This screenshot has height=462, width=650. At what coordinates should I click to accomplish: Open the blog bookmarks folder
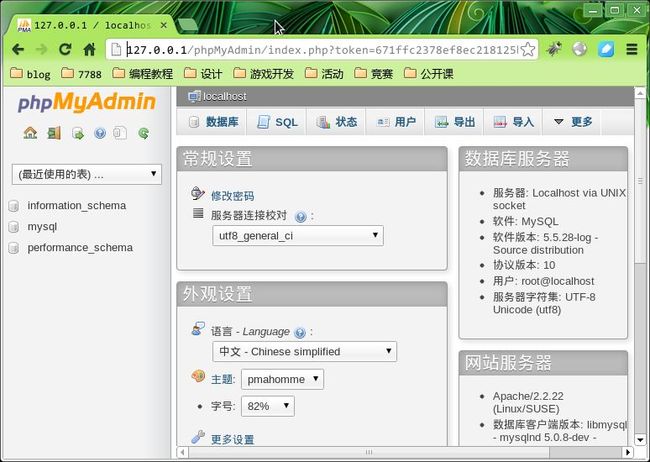pos(30,74)
